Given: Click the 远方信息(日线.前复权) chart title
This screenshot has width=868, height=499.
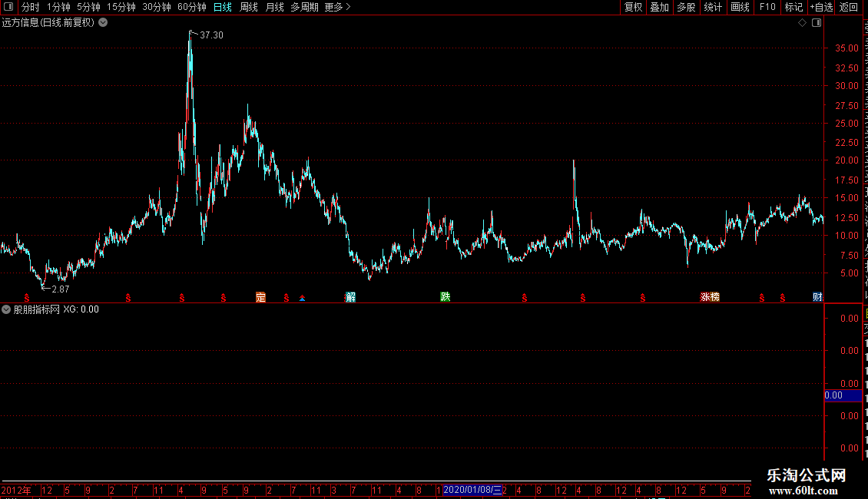Looking at the screenshot, I should pyautogui.click(x=48, y=23).
